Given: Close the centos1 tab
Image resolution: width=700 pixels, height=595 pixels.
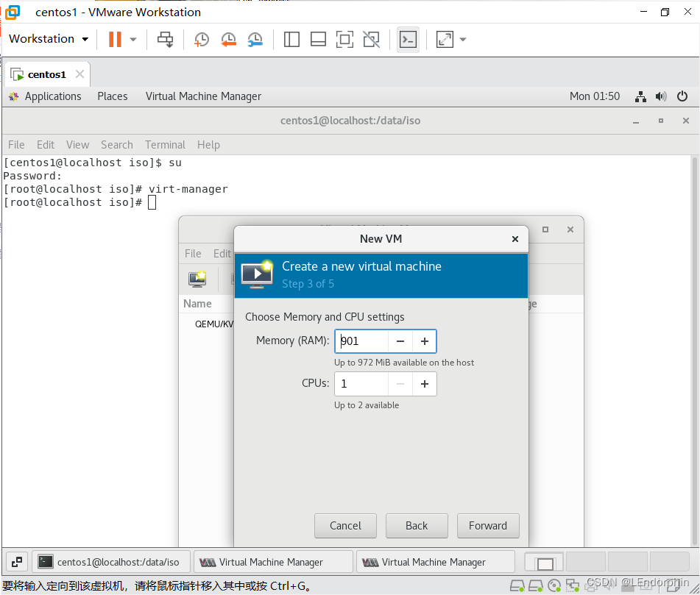Looking at the screenshot, I should pyautogui.click(x=79, y=74).
